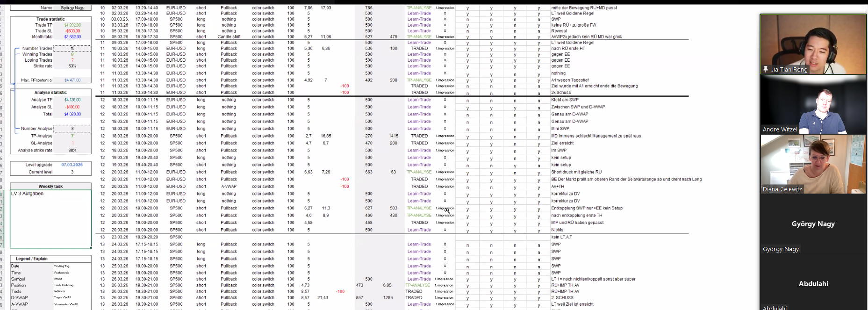The height and width of the screenshot is (310, 868).
Task: Click the Abdulahi participant tile
Action: tap(813, 284)
